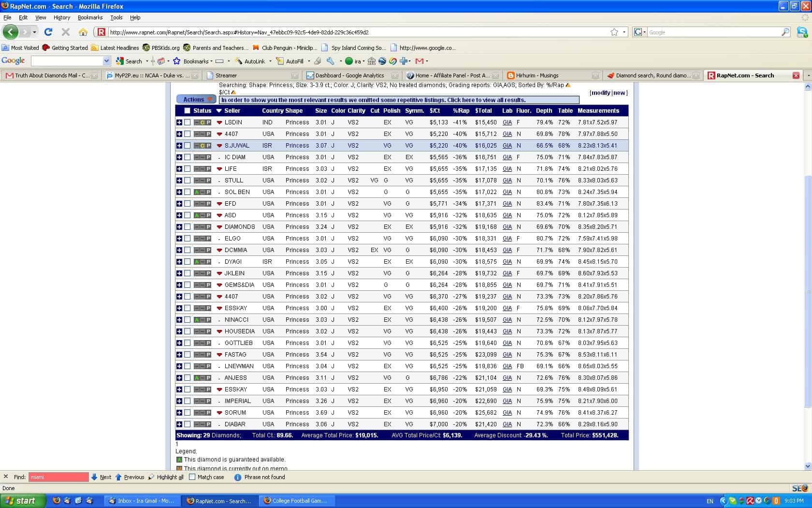Viewport: 812px width, 508px height.
Task: Close the find bar with X
Action: point(6,477)
